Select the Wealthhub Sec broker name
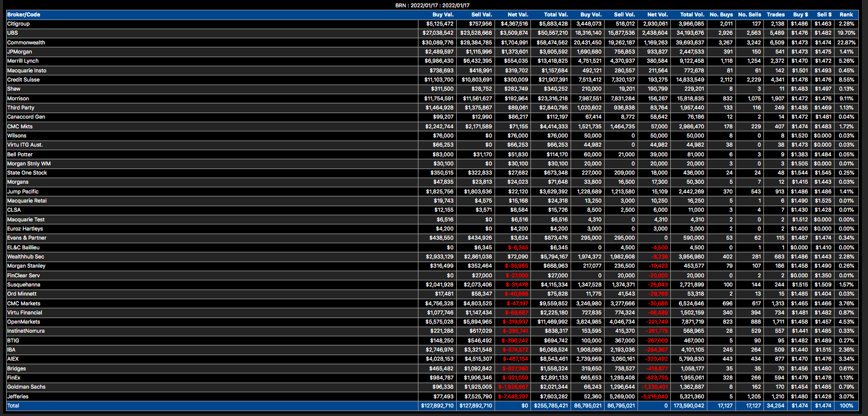The image size is (868, 416). click(x=26, y=257)
